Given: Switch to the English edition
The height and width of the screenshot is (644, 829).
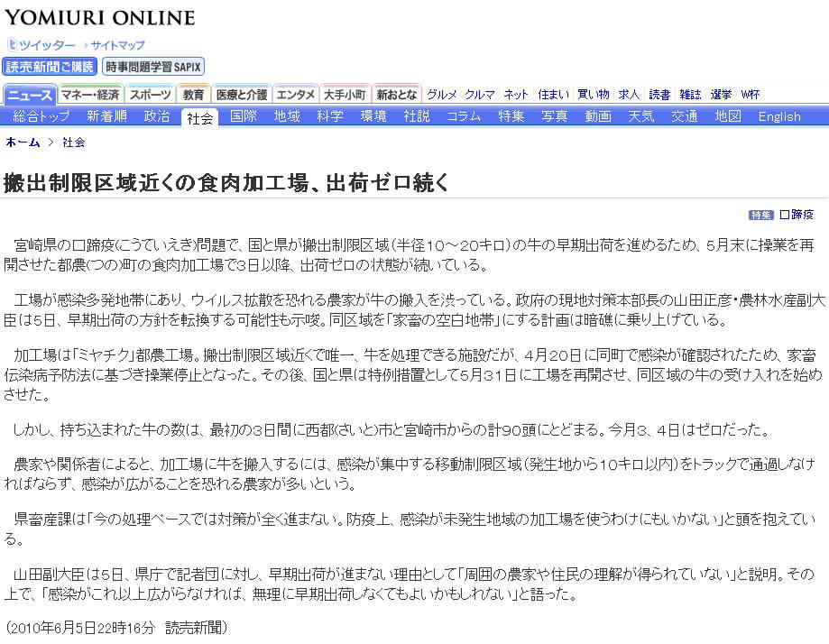Looking at the screenshot, I should (779, 116).
